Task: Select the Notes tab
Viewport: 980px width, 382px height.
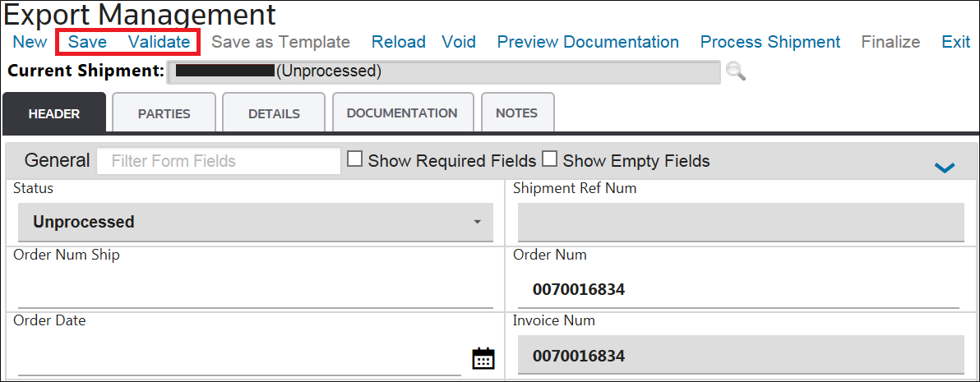Action: (517, 113)
